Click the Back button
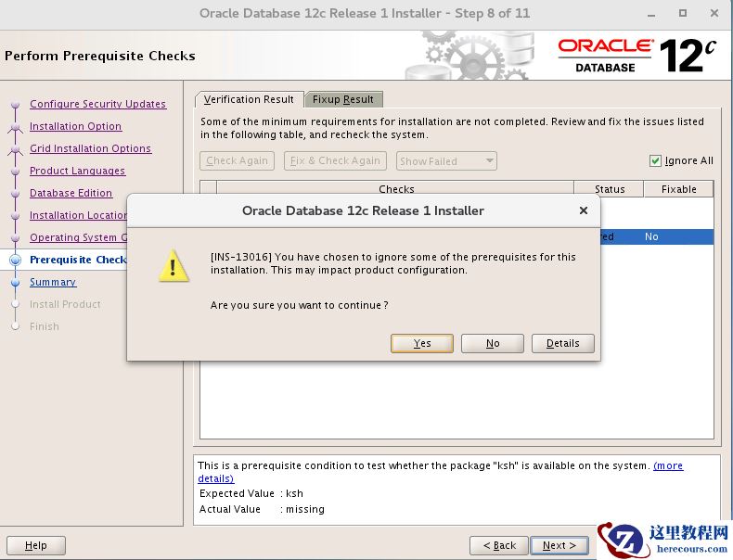Screen dimensions: 733x560 pos(499,545)
